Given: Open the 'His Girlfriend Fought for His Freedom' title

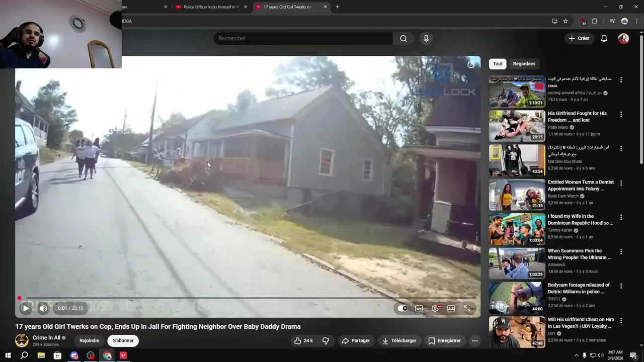Looking at the screenshot, I should pyautogui.click(x=577, y=117).
